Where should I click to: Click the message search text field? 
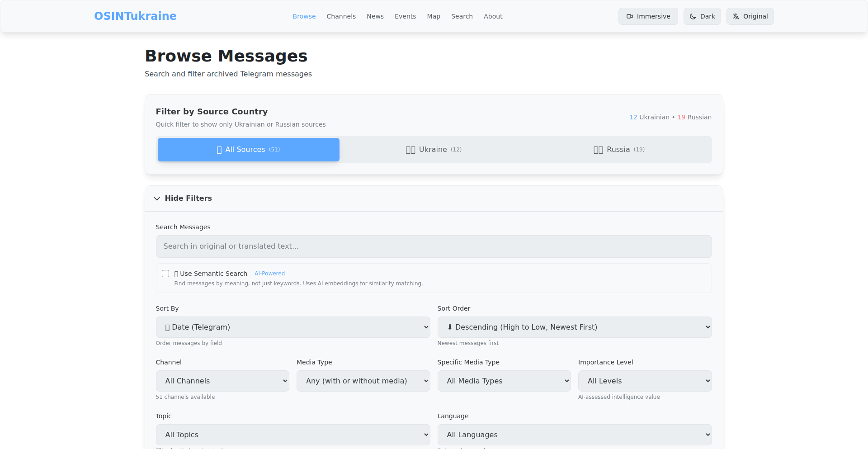click(x=434, y=246)
